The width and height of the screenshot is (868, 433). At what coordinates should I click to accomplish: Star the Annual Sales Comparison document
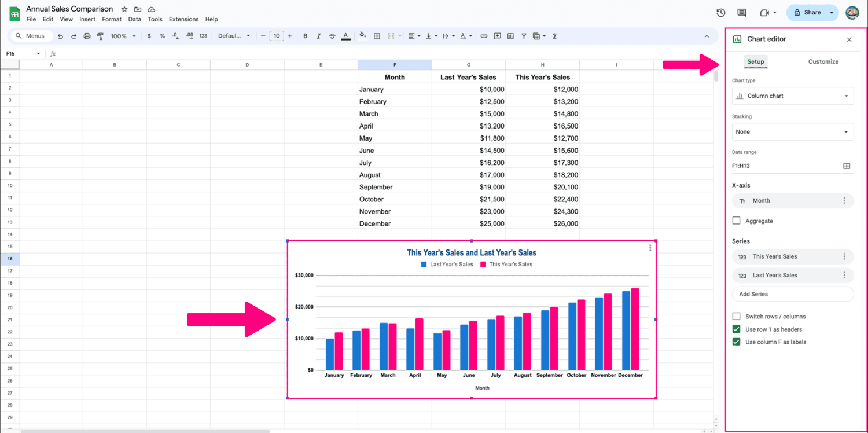click(x=124, y=9)
